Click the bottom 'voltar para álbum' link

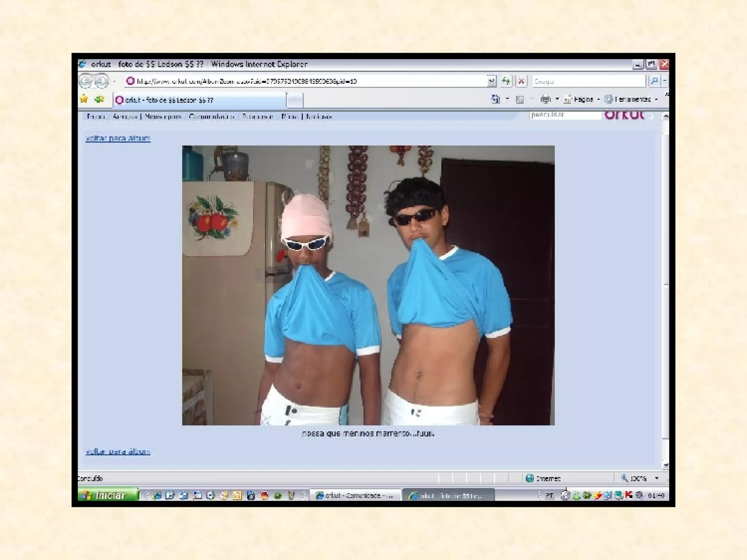(x=118, y=451)
